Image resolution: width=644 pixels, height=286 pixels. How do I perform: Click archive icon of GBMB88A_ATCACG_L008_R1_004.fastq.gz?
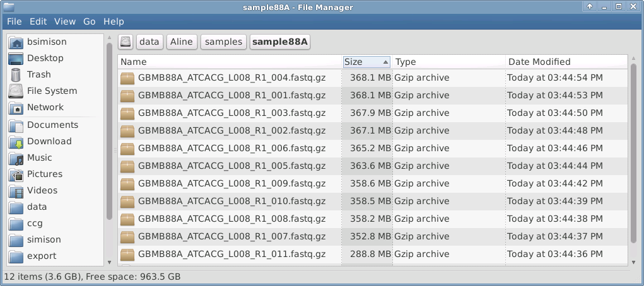[127, 78]
